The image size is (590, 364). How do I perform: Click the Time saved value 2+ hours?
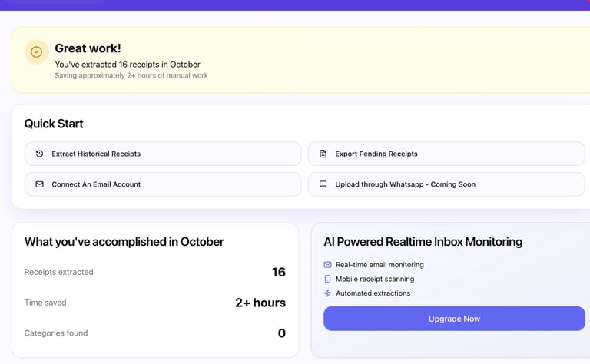(x=260, y=303)
